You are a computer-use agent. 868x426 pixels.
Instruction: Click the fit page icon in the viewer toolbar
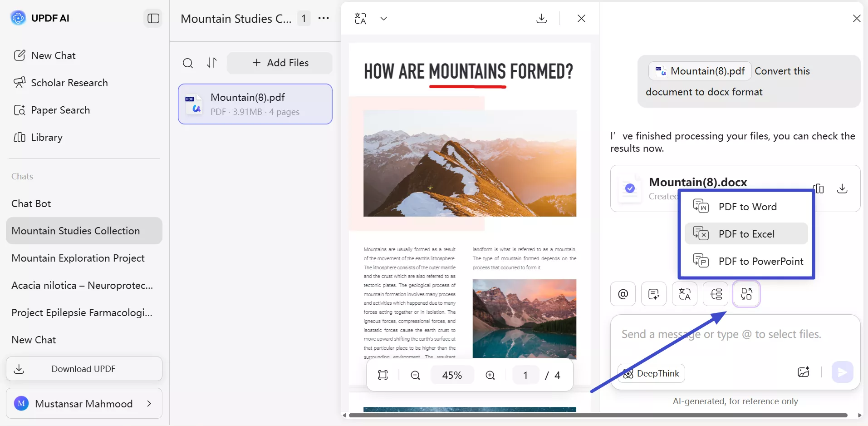[x=383, y=375]
